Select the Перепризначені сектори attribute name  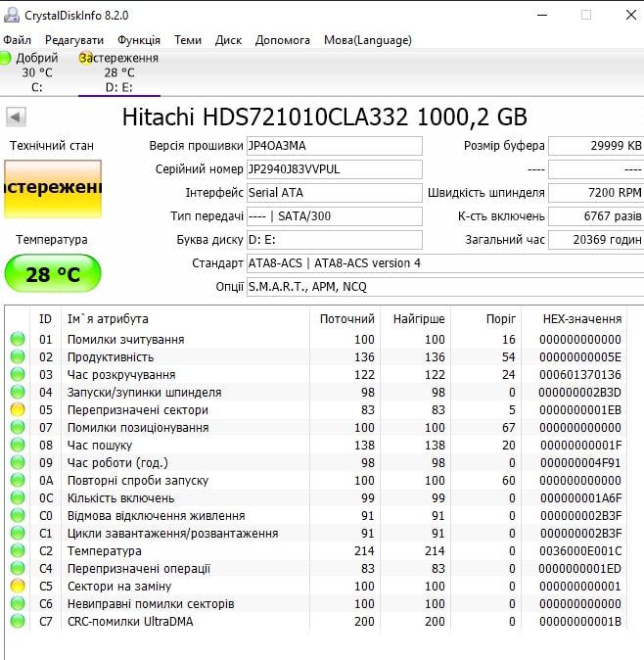(x=138, y=410)
